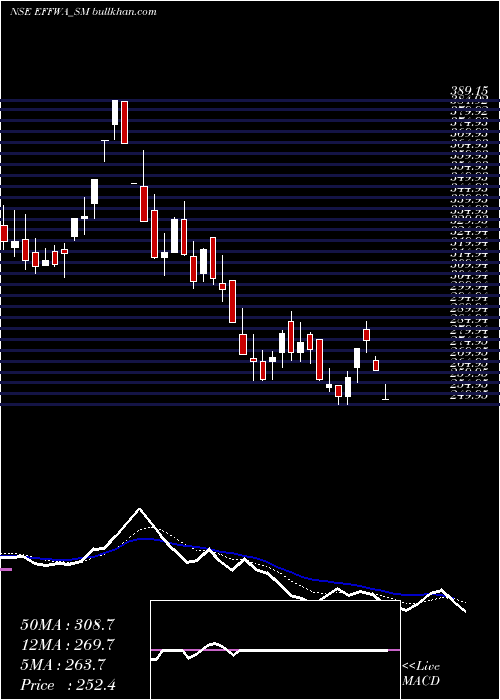This screenshot has height=700, width=500.
Task: Click the 5MA : 263.7 readout
Action: (62, 665)
